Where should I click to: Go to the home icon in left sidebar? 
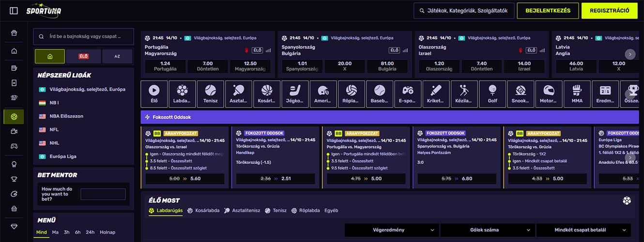tap(14, 51)
